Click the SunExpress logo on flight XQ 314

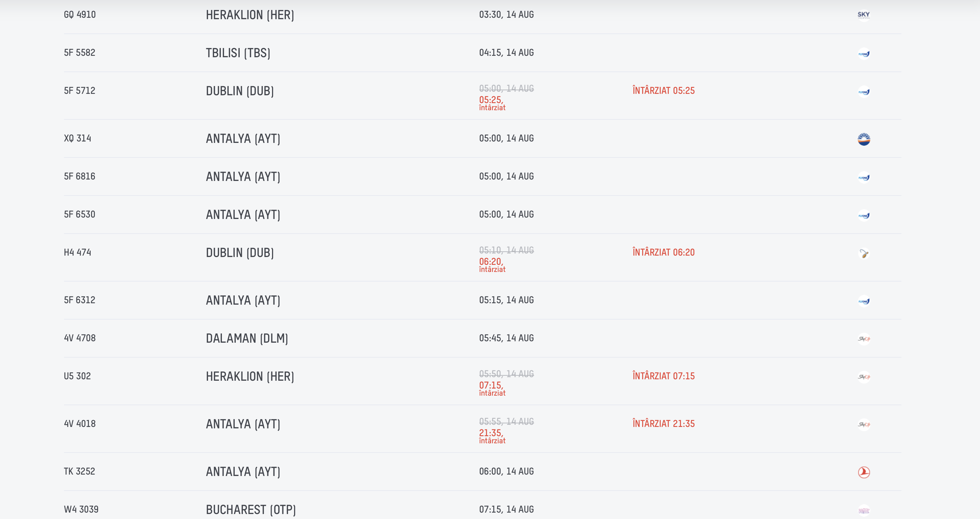click(864, 139)
